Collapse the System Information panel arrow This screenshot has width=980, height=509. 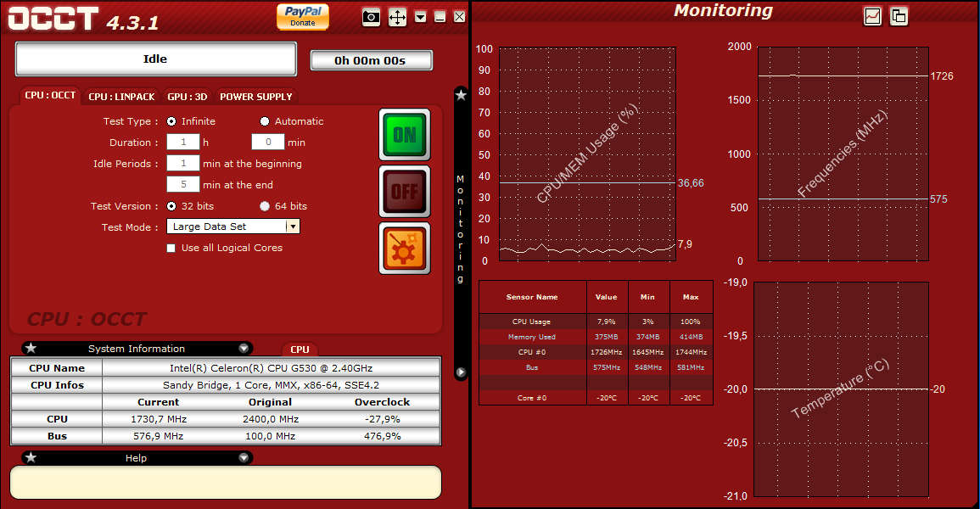[244, 349]
